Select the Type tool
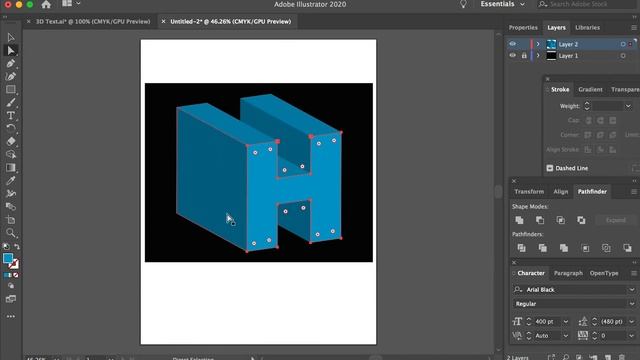The width and height of the screenshot is (640, 360). tap(11, 116)
